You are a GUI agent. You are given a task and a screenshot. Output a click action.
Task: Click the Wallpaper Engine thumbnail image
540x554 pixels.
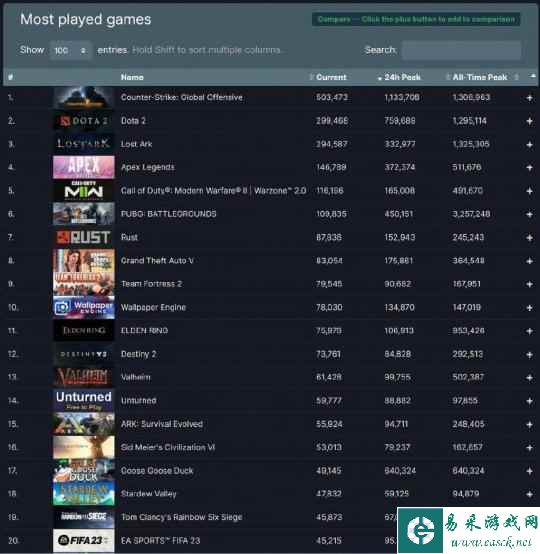pyautogui.click(x=84, y=307)
